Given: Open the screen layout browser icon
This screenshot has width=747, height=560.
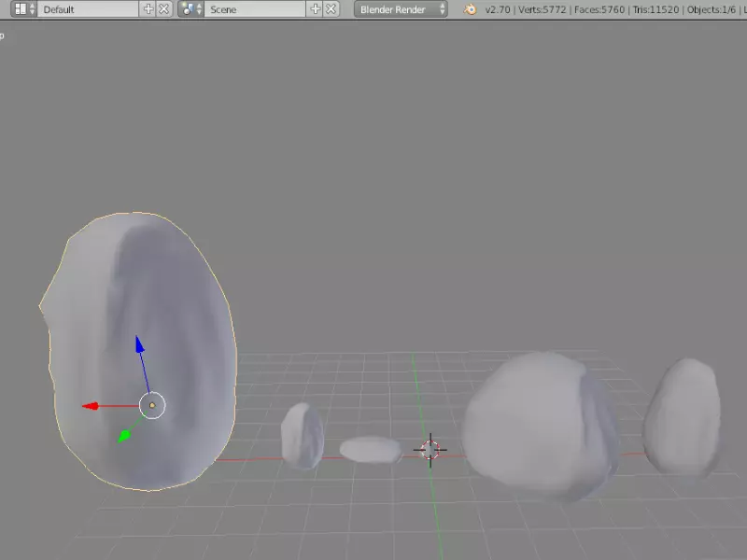Looking at the screenshot, I should click(x=24, y=9).
